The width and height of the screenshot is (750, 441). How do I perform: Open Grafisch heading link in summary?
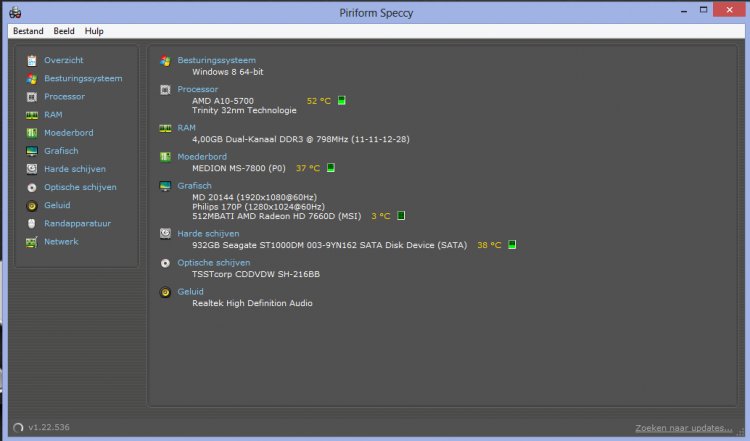[x=194, y=186]
